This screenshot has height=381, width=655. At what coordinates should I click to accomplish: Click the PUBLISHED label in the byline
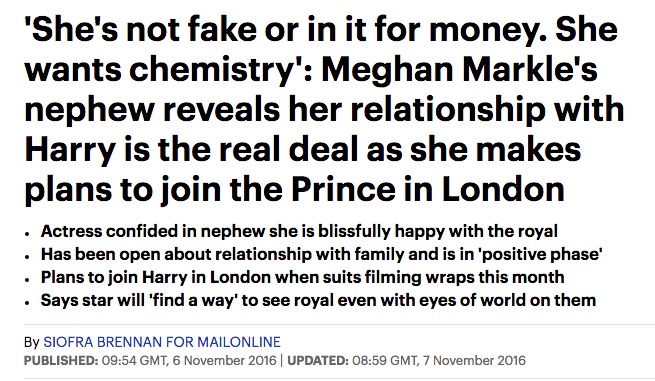pyautogui.click(x=61, y=361)
